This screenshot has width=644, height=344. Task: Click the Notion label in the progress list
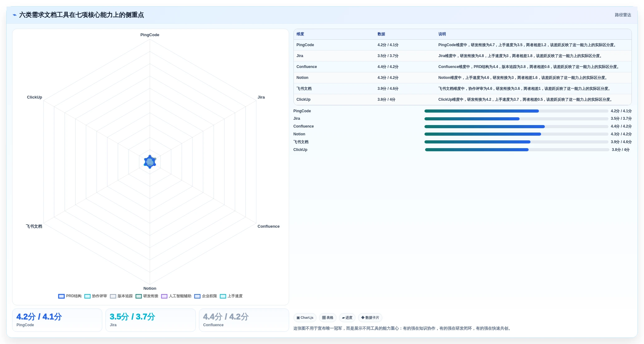[299, 134]
